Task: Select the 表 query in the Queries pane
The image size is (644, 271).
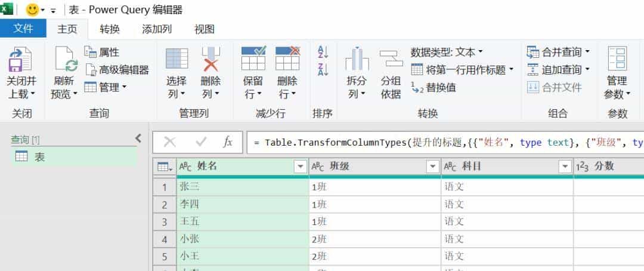Action: point(73,156)
